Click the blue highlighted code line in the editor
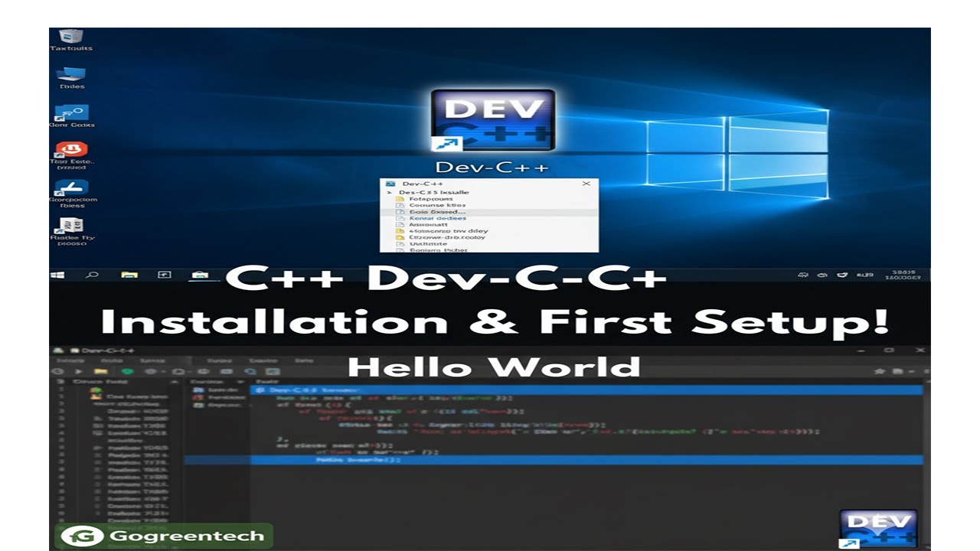980x551 pixels. (554, 460)
